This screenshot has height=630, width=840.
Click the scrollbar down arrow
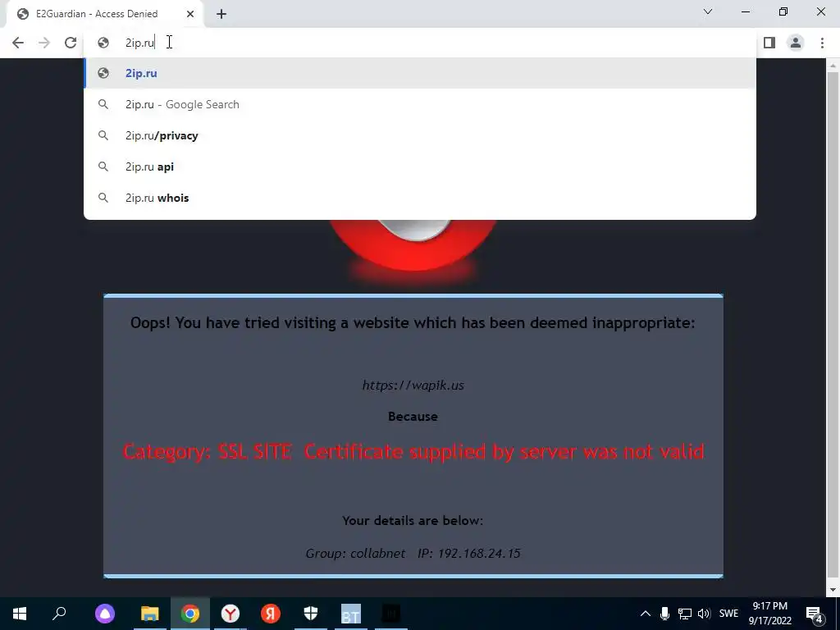pos(833,590)
